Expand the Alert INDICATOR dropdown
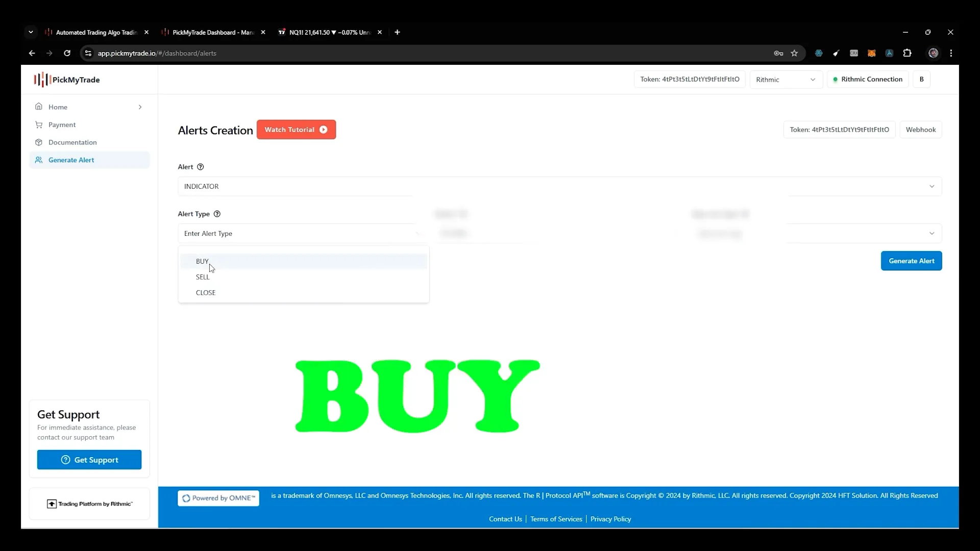This screenshot has height=551, width=980. point(932,186)
